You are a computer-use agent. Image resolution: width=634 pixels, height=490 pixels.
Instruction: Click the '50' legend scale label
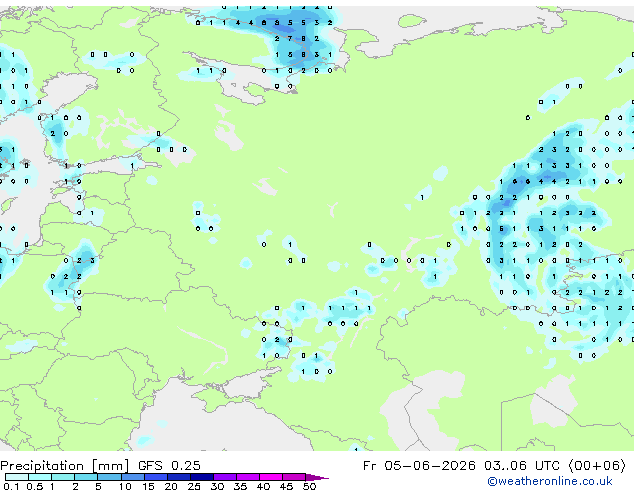tap(309, 486)
